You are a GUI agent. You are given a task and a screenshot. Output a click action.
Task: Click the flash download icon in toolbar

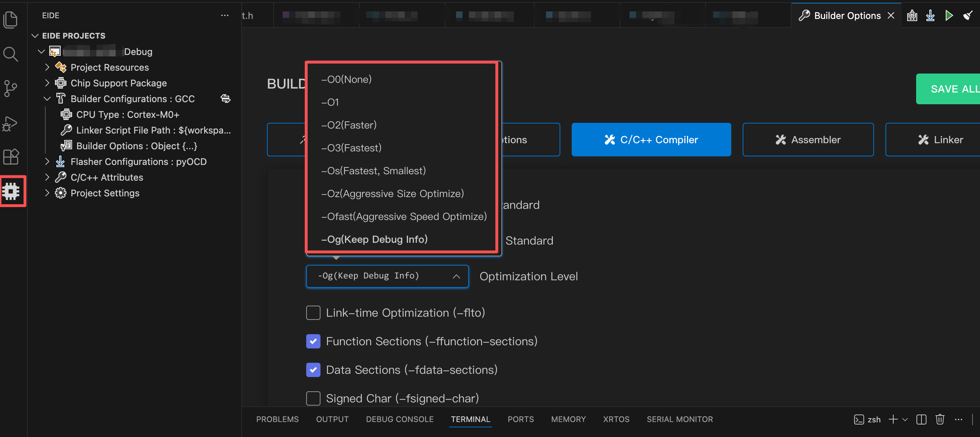point(930,16)
